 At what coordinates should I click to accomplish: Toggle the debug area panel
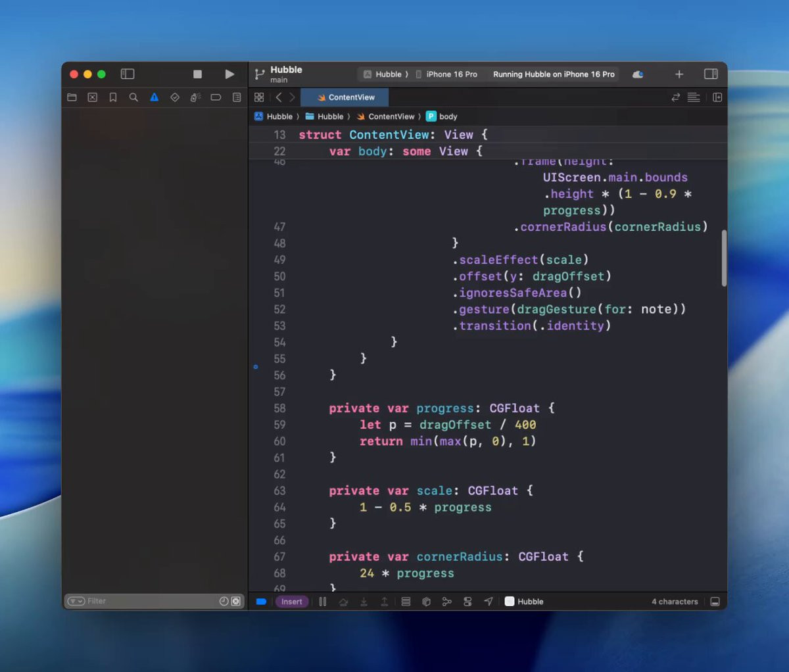(x=715, y=602)
